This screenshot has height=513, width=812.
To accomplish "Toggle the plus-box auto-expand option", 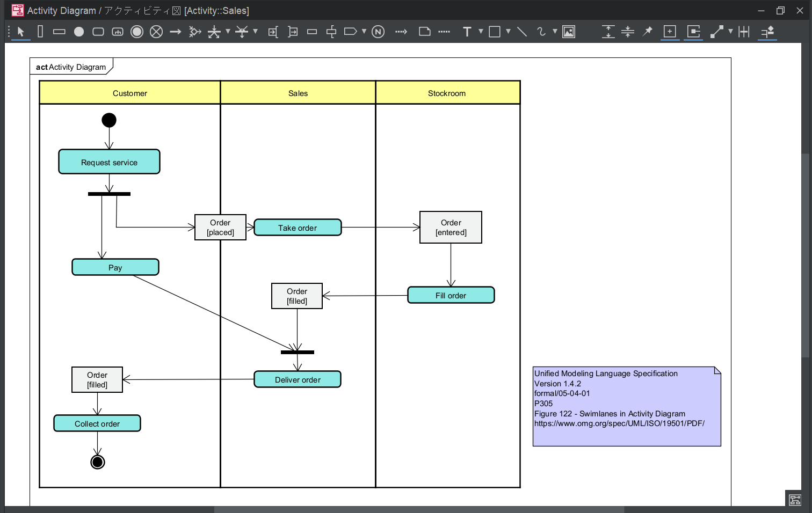I will click(670, 32).
